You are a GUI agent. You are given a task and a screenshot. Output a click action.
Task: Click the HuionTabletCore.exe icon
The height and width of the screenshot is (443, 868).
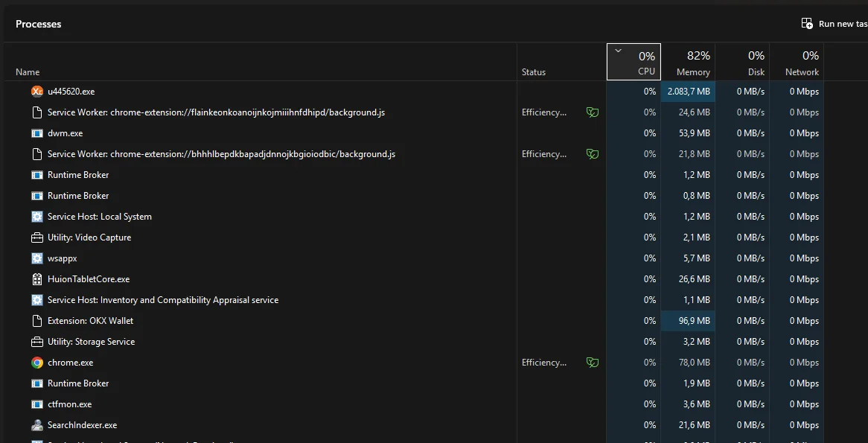click(37, 279)
